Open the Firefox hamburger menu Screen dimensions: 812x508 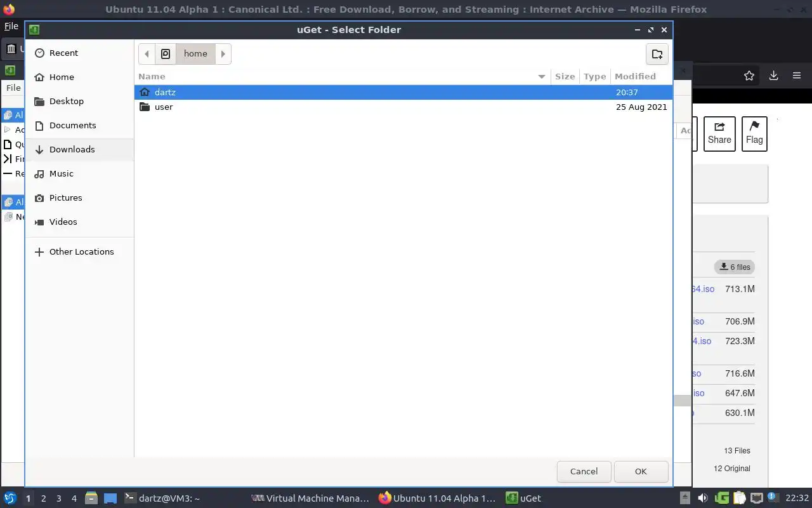click(797, 76)
